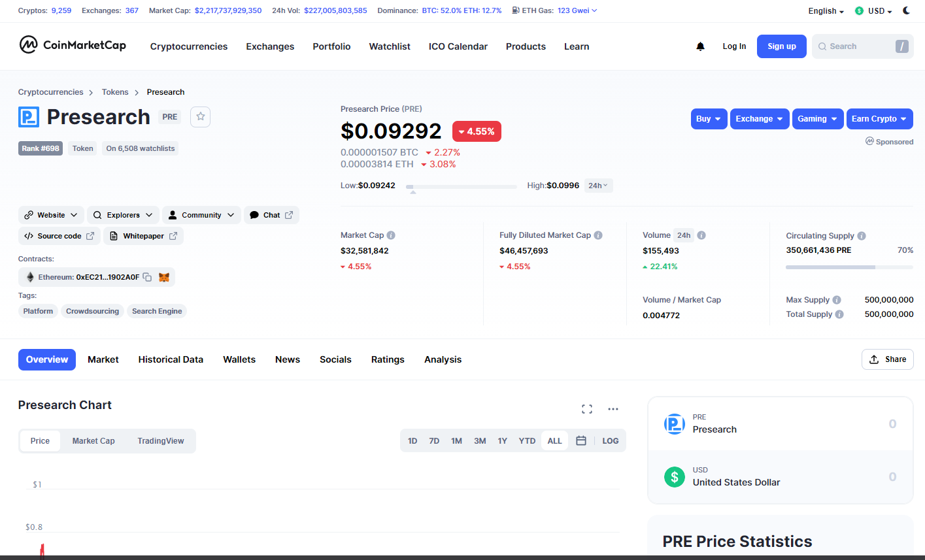Open the Analysis tab
This screenshot has width=925, height=560.
(443, 359)
